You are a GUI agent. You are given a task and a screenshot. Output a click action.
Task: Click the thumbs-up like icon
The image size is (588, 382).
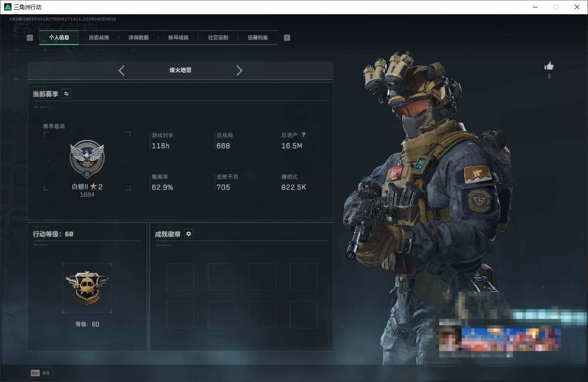click(549, 66)
